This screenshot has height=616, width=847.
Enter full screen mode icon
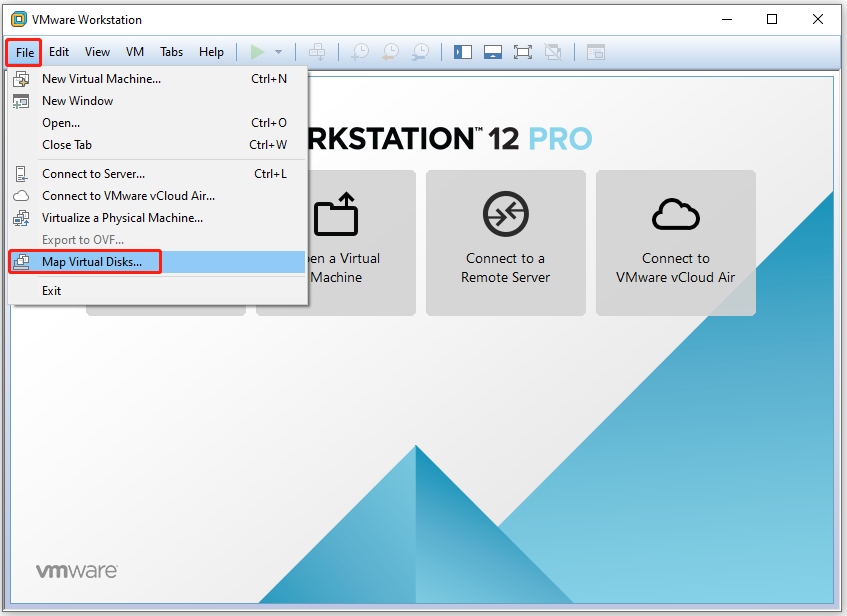[522, 52]
